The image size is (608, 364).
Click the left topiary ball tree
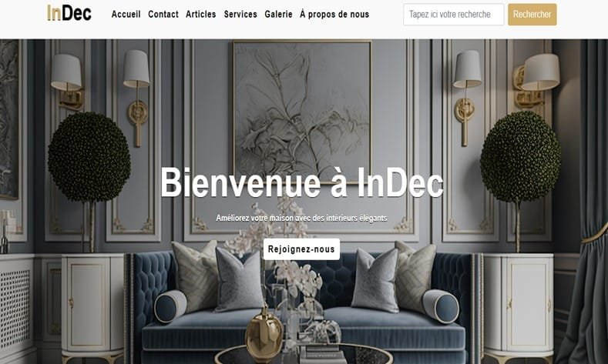pos(89,157)
